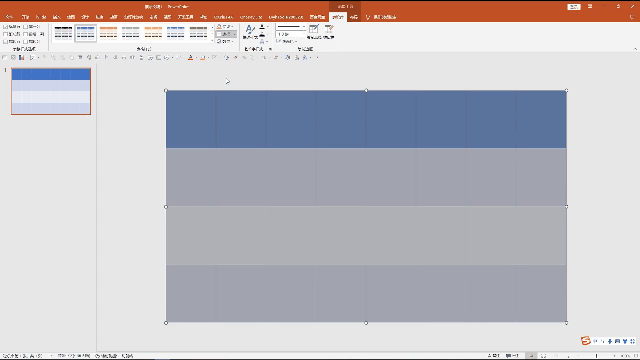Image resolution: width=640 pixels, height=360 pixels.
Task: Apply the gray table style in gallery
Action: point(131,33)
